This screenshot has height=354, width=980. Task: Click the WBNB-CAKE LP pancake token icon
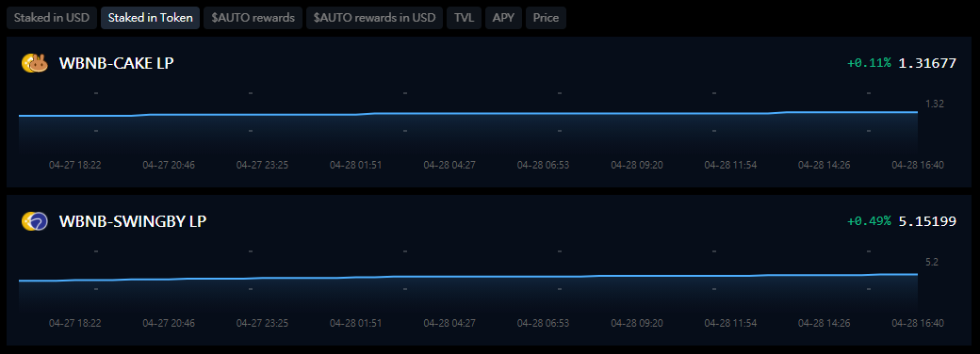pyautogui.click(x=35, y=63)
